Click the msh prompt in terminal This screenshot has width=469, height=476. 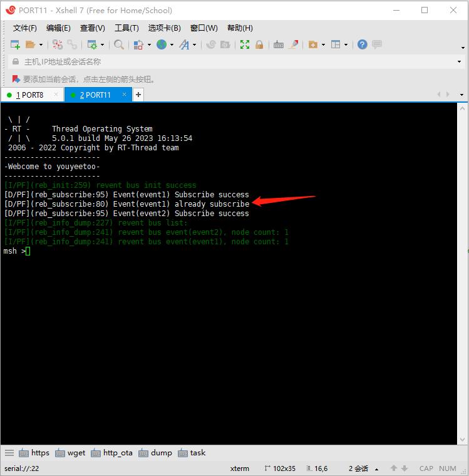pos(14,251)
